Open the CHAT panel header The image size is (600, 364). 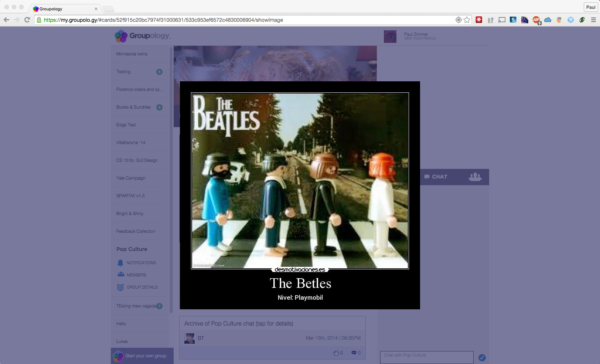[x=439, y=177]
